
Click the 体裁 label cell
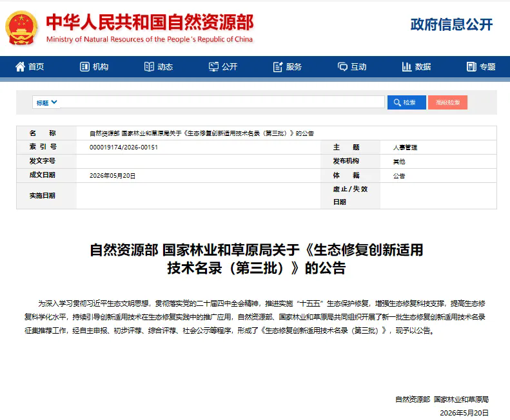pos(350,175)
